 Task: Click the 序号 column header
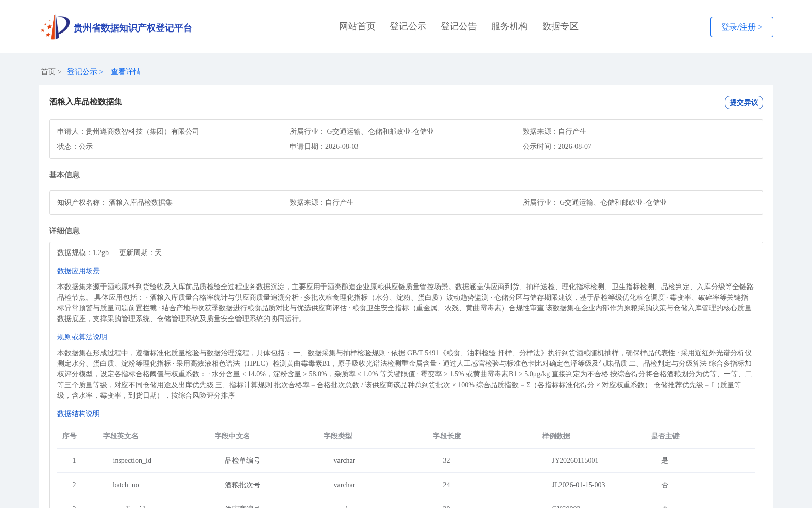[70, 436]
